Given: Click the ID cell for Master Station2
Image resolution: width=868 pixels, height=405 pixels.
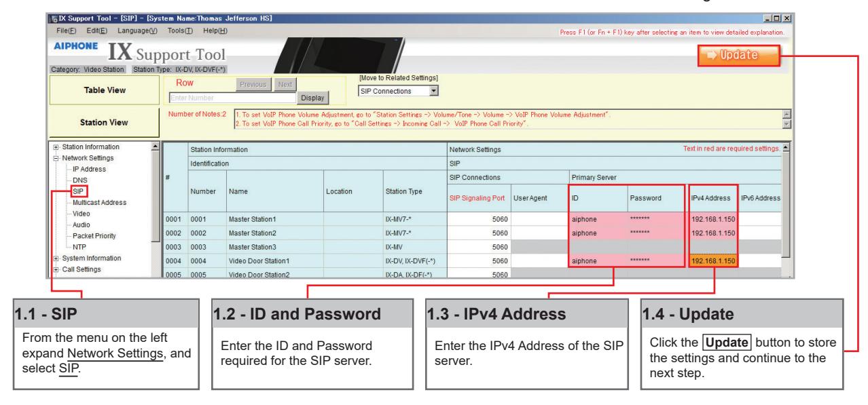Looking at the screenshot, I should click(x=598, y=232).
